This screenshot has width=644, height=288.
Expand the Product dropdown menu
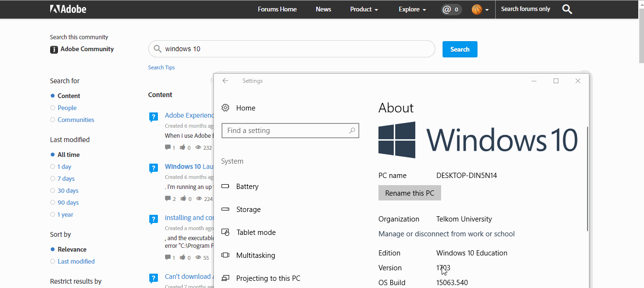(364, 9)
